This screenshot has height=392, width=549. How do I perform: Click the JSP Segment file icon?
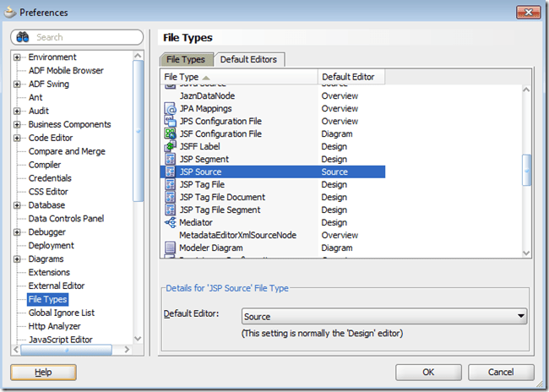coord(170,159)
